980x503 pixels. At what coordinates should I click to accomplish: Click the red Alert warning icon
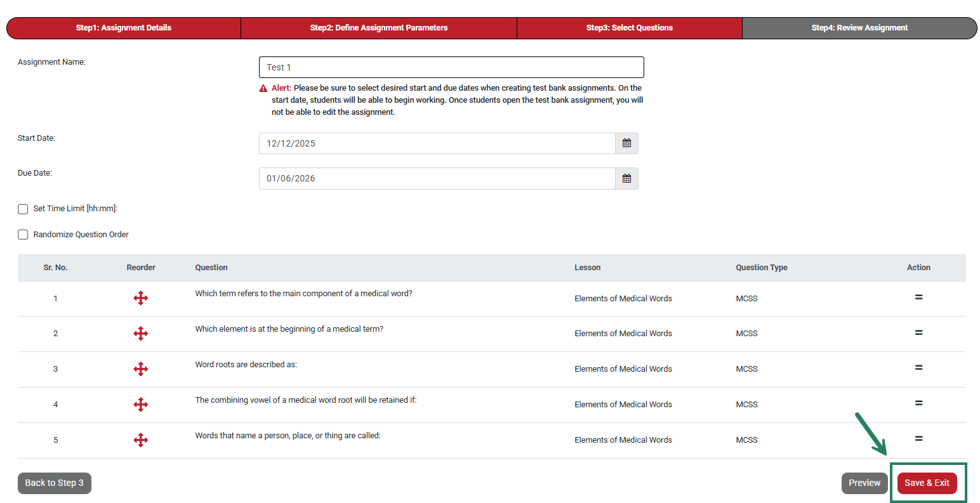(263, 88)
